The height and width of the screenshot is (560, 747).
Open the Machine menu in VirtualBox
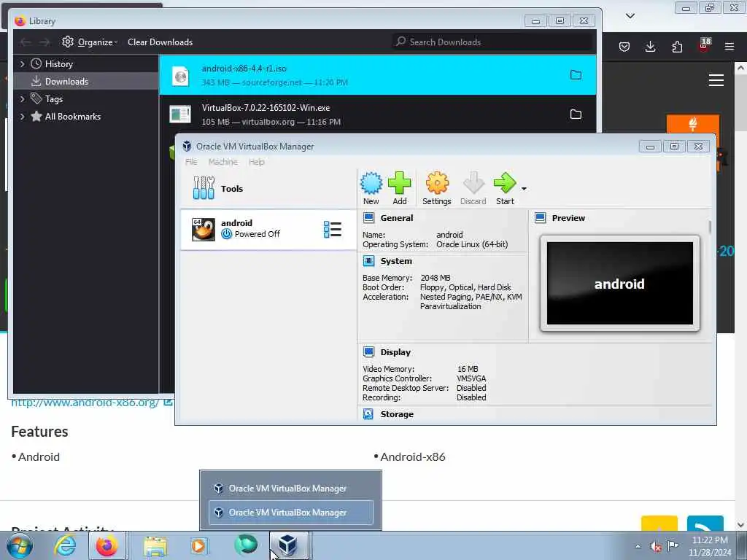223,162
